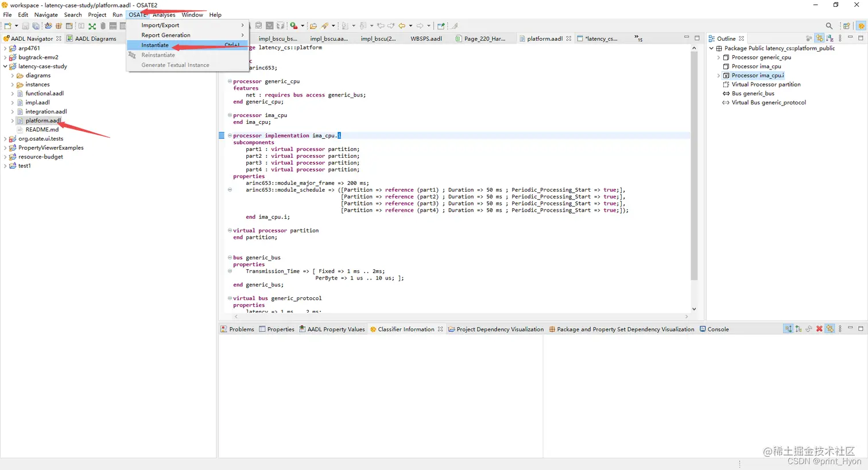
Task: Open the Report Generation submenu
Action: (x=188, y=35)
